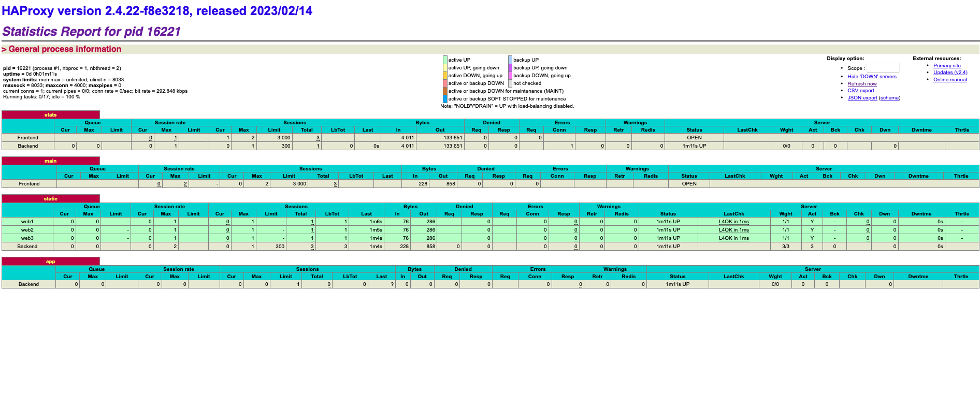Click stats Frontend sessions limit 3 000
This screenshot has height=404, width=980.
[x=283, y=138]
